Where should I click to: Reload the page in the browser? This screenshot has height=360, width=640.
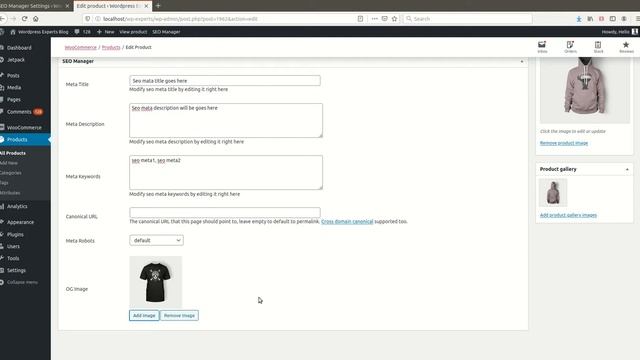[24, 19]
